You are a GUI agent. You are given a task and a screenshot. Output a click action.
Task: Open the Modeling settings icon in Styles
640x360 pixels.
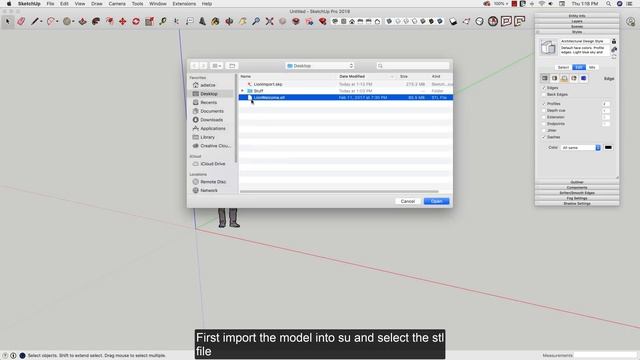(x=584, y=78)
